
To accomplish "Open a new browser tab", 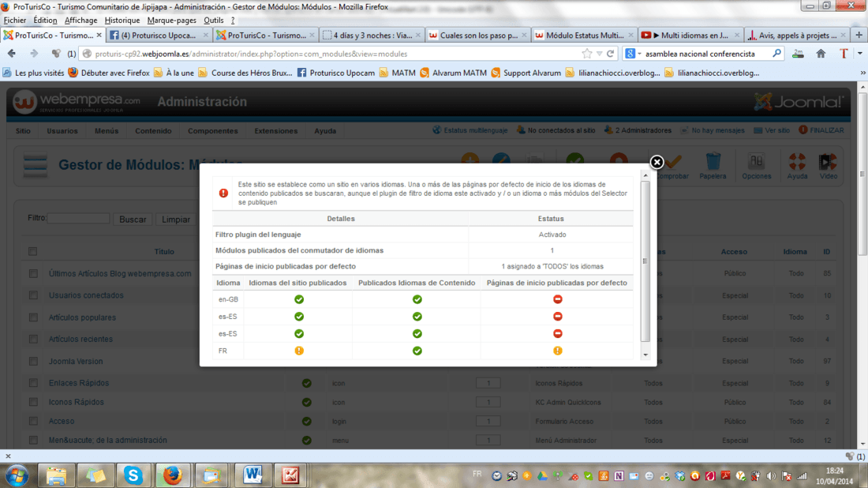I will point(859,35).
